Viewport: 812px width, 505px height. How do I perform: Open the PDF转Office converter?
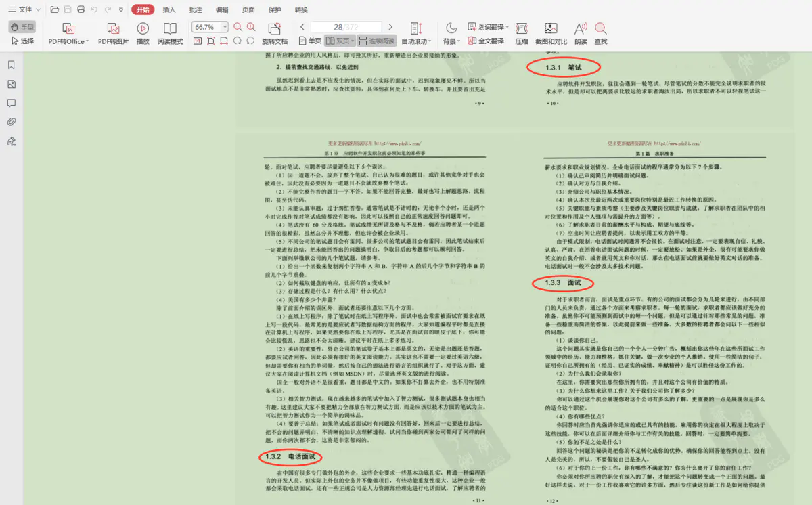[68, 34]
